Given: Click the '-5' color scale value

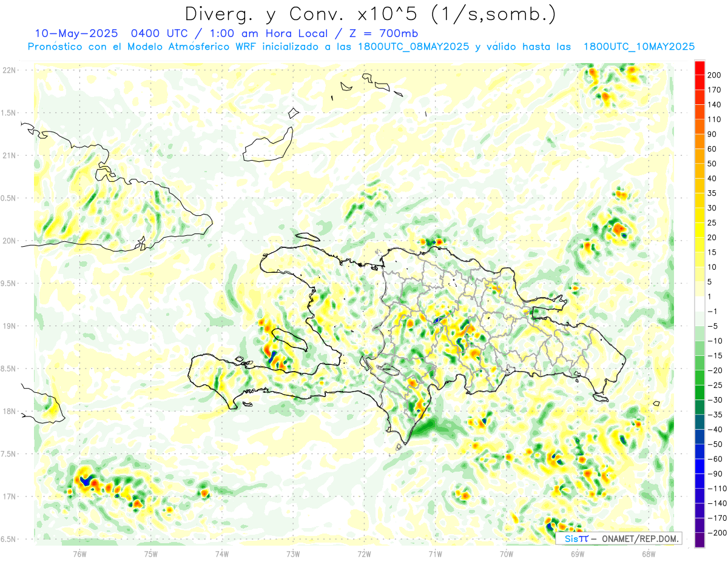Looking at the screenshot, I should pyautogui.click(x=714, y=326).
